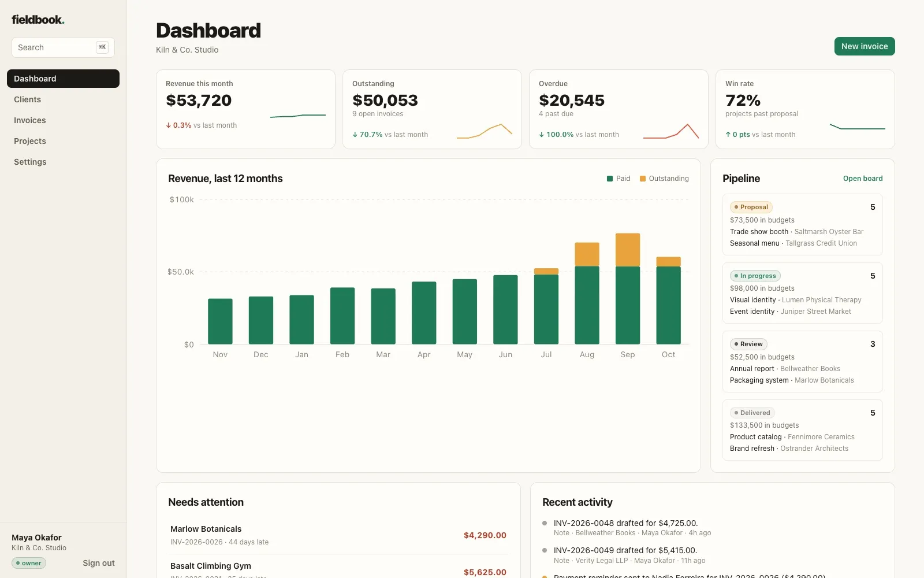Click the gray dot beside INV-2026-0049 activity
Viewport: 924px width, 578px height.
pyautogui.click(x=545, y=550)
